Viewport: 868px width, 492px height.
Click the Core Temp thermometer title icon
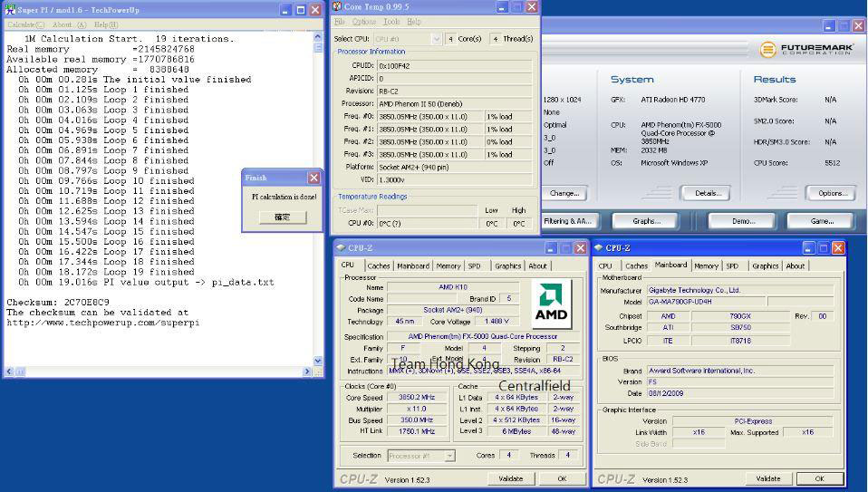(x=337, y=6)
